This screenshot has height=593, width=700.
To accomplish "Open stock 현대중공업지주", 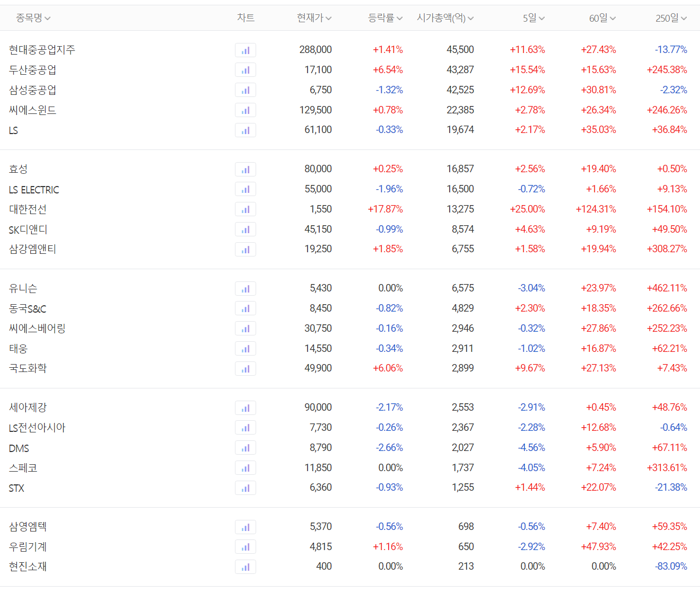I will click(42, 50).
